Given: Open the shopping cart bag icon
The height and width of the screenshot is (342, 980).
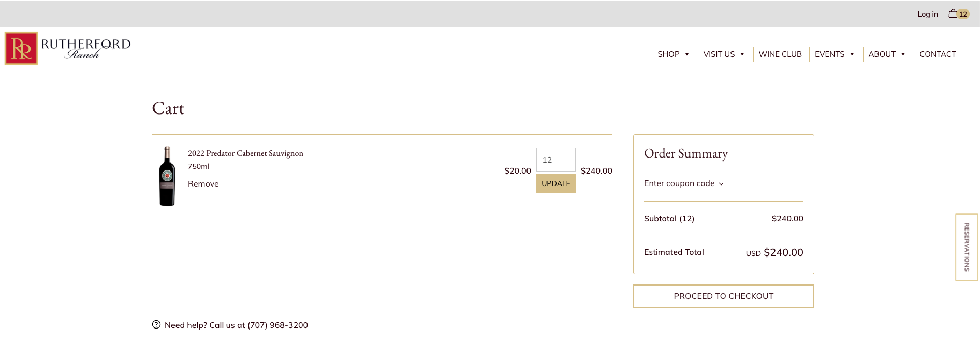Looking at the screenshot, I should click(x=953, y=14).
